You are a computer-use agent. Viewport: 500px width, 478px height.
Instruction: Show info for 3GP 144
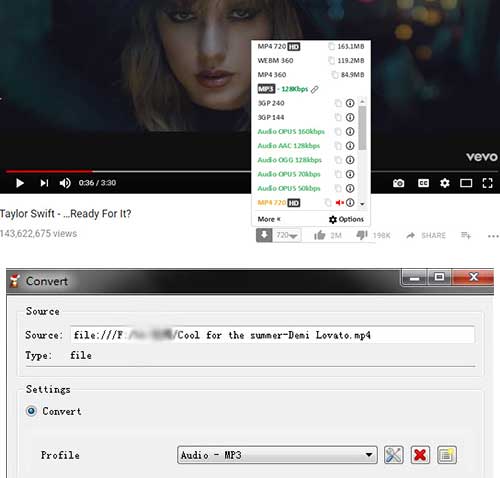(350, 117)
